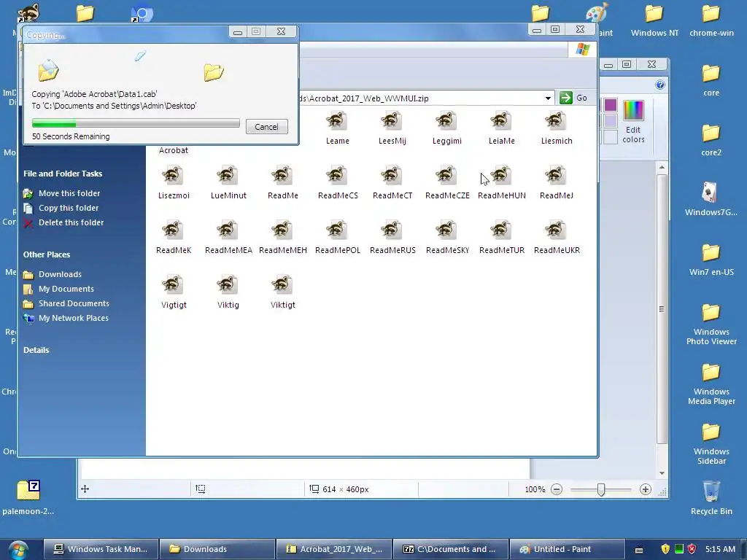Click Paint vertical scrollbar up arrow
Image resolution: width=747 pixels, height=560 pixels.
pyautogui.click(x=662, y=167)
